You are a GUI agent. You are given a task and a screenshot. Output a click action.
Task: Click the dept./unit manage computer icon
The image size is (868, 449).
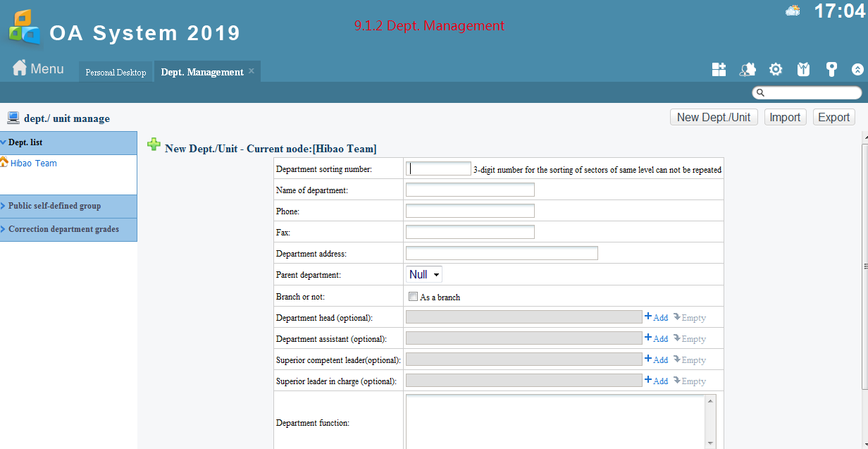click(13, 118)
